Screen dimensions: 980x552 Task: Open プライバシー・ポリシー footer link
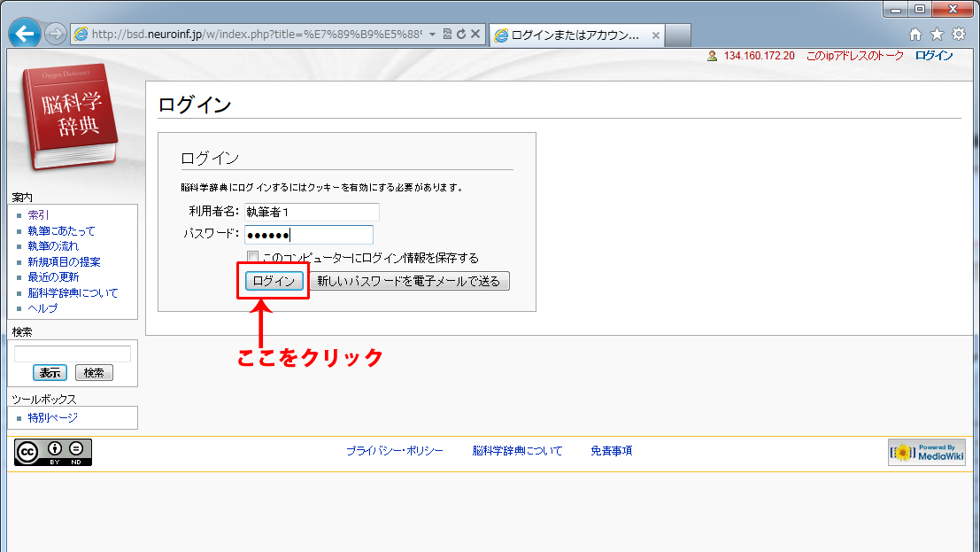394,451
